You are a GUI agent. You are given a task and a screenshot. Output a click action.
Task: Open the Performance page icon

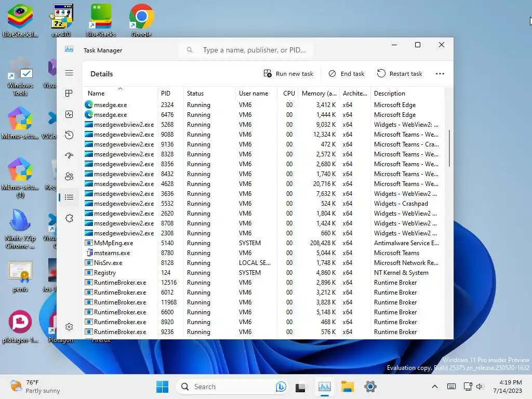point(69,114)
